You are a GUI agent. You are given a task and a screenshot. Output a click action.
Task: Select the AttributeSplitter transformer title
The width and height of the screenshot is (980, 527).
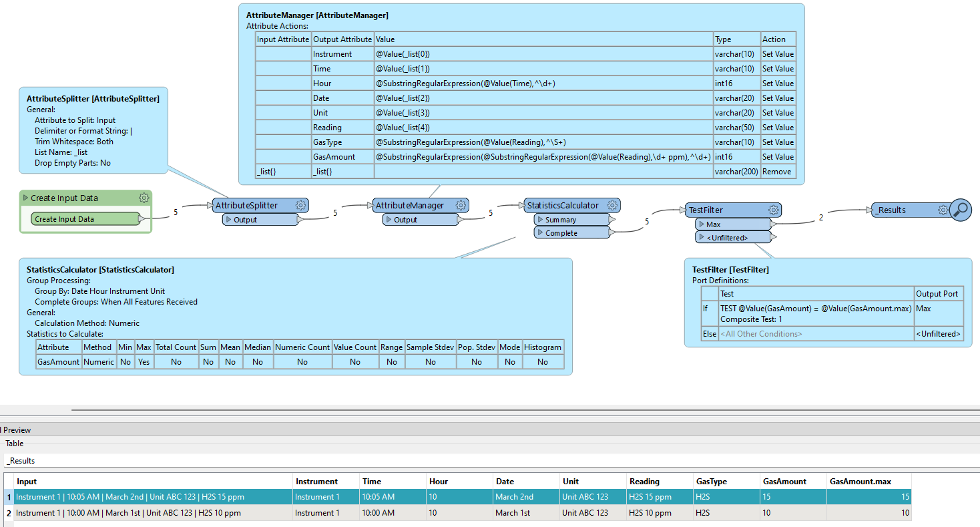[246, 206]
